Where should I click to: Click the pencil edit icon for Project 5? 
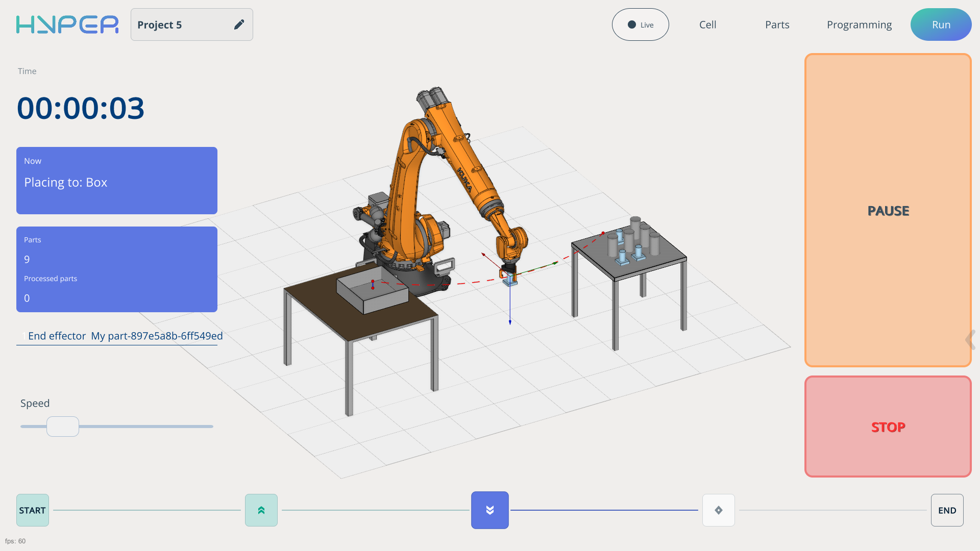[x=239, y=24]
